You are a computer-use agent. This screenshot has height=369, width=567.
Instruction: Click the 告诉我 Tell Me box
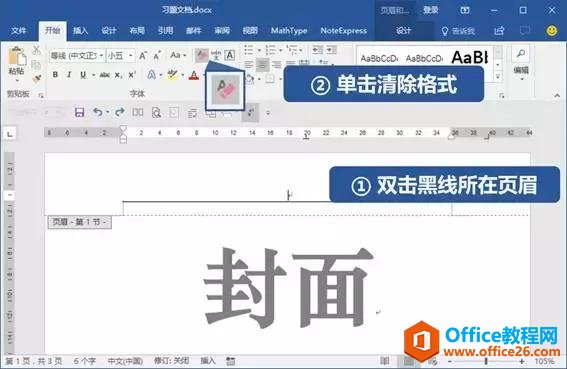tap(459, 31)
